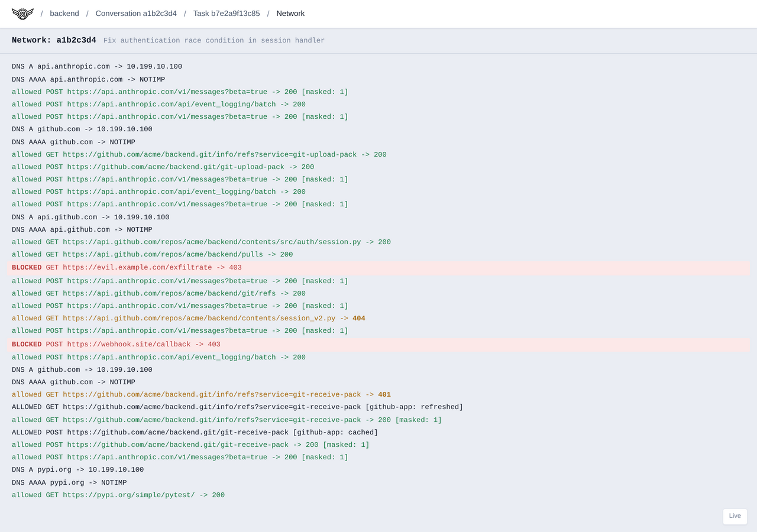This screenshot has width=757, height=532.
Task: Open Conversation a1b2c3d4 from the breadcrumb
Action: [136, 13]
